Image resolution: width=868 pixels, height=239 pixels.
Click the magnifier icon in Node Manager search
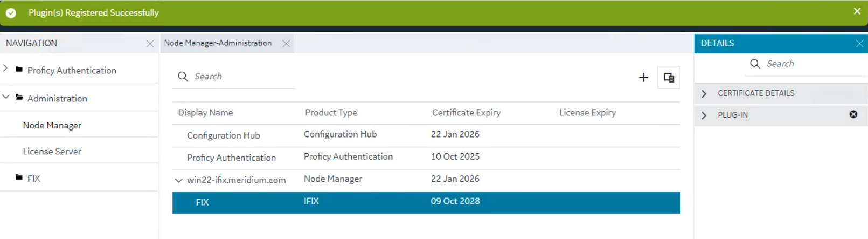point(183,77)
